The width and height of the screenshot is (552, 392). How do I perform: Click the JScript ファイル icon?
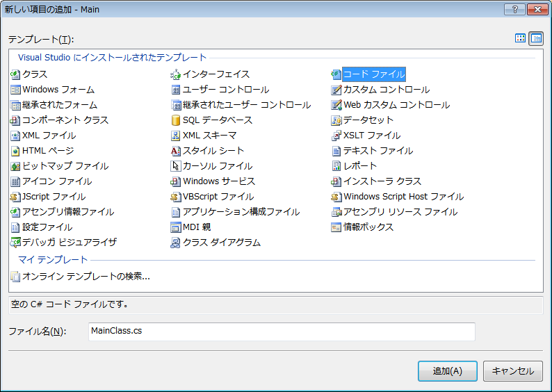[15, 197]
